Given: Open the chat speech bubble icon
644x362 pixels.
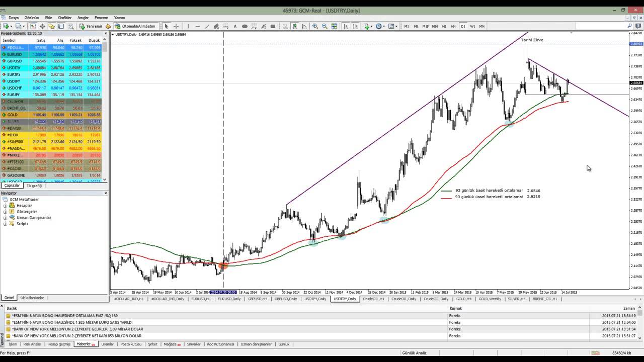Looking at the screenshot, I should click(x=638, y=26).
